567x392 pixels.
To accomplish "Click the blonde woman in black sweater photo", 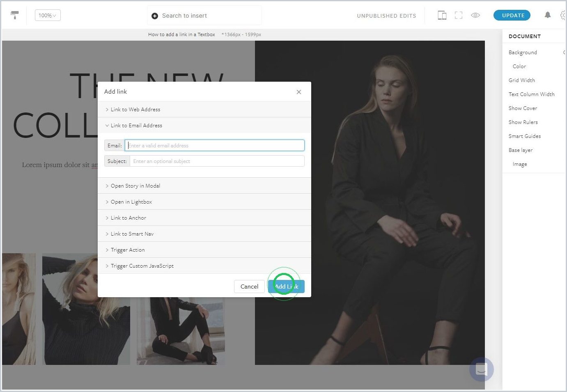I will (x=86, y=309).
